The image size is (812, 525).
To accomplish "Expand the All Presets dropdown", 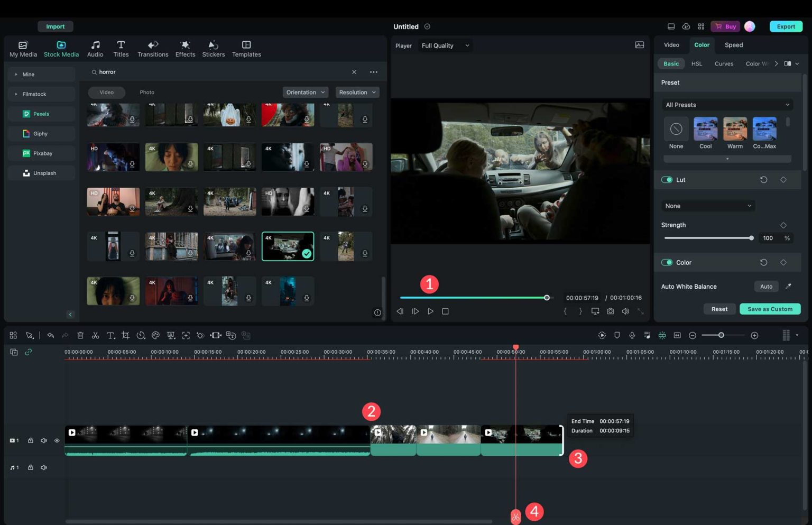I will pyautogui.click(x=727, y=105).
